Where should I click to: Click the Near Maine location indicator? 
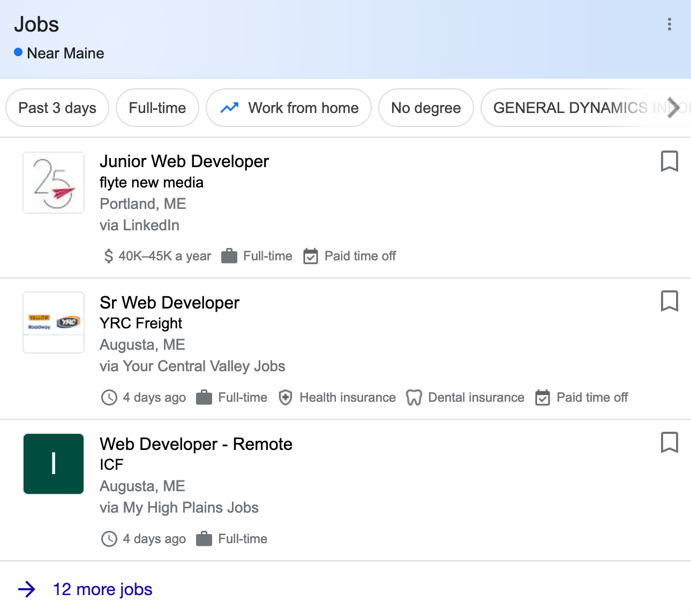[59, 53]
